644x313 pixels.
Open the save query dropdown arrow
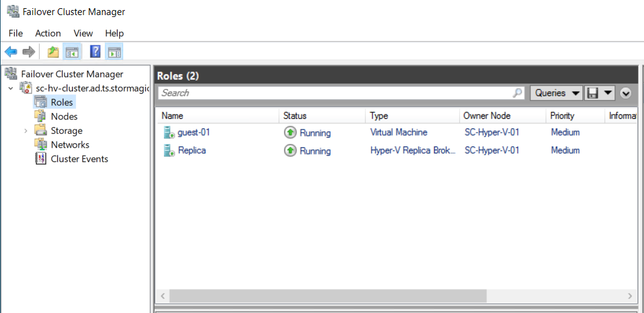pyautogui.click(x=608, y=93)
